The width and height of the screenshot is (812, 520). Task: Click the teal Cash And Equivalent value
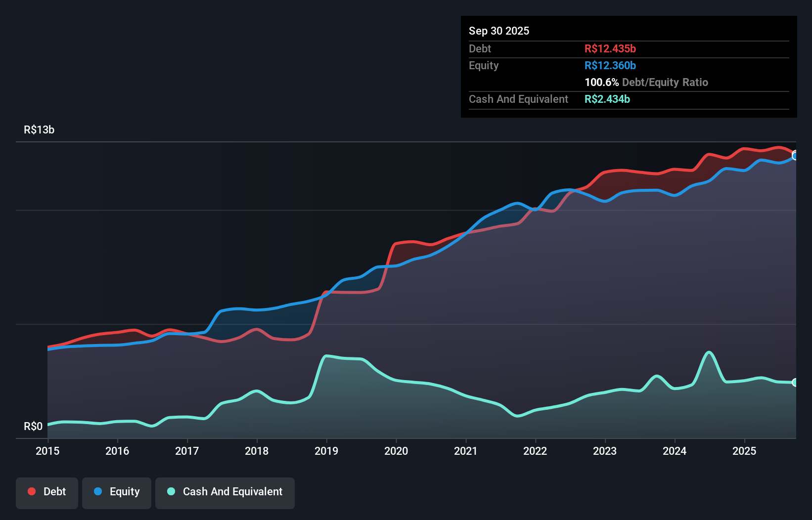607,99
